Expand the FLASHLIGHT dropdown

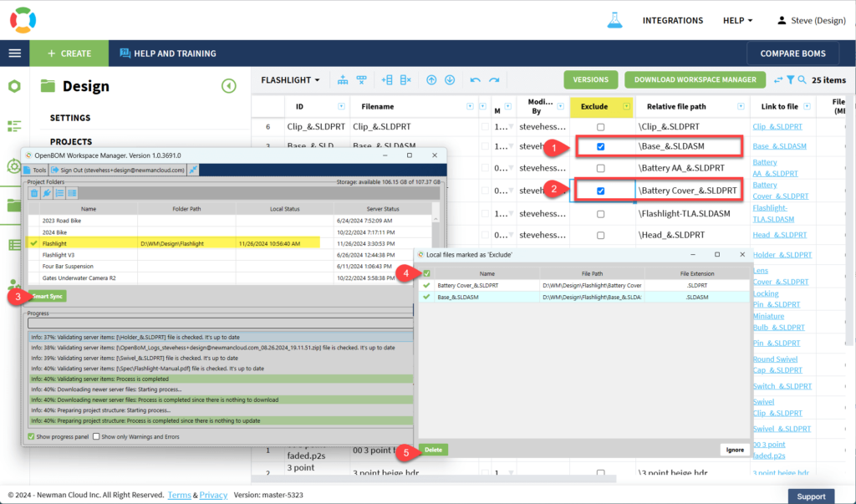pyautogui.click(x=290, y=80)
